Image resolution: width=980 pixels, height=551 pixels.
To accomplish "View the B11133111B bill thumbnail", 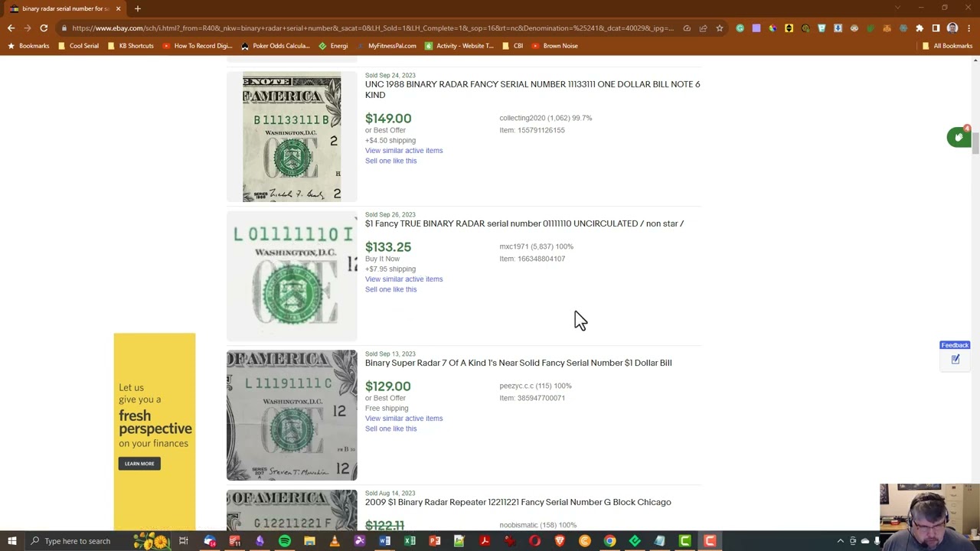I will pyautogui.click(x=292, y=137).
